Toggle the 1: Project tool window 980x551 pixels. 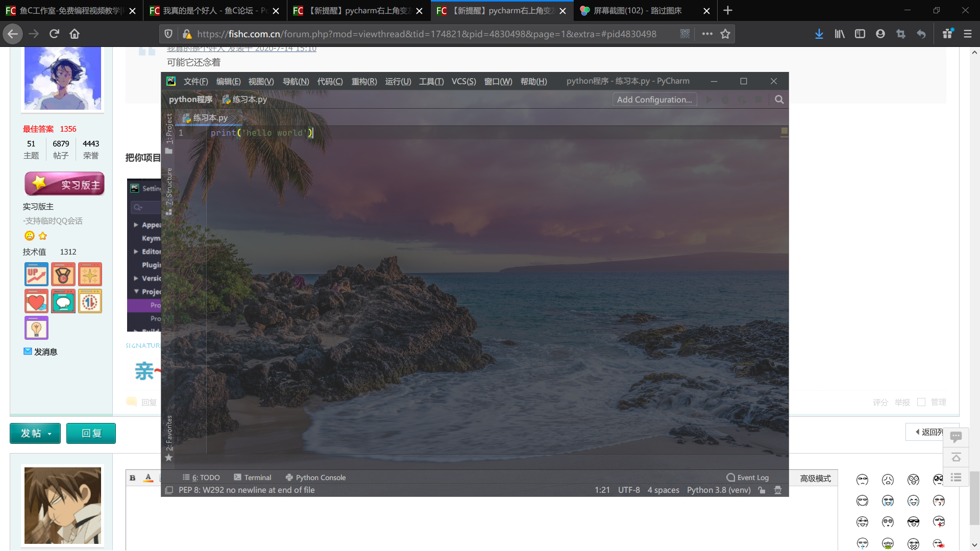coord(169,133)
